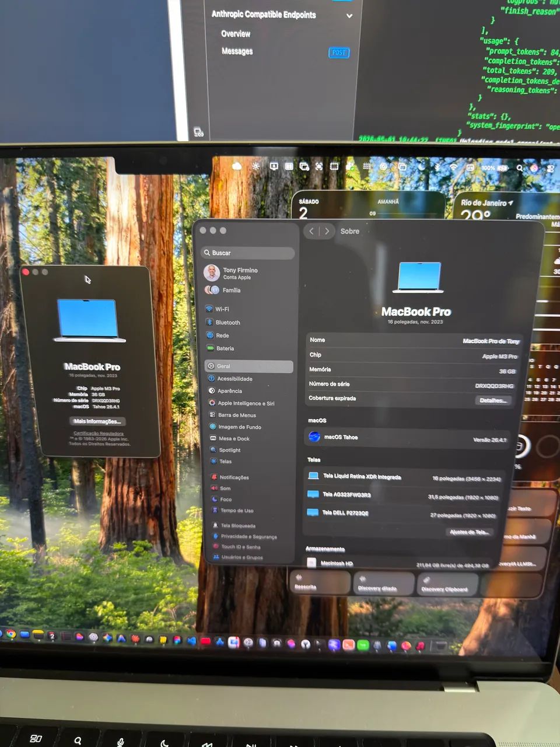Select Tela AG323FWG3R3 display row
Viewport: 560px width, 747px height.
point(402,495)
